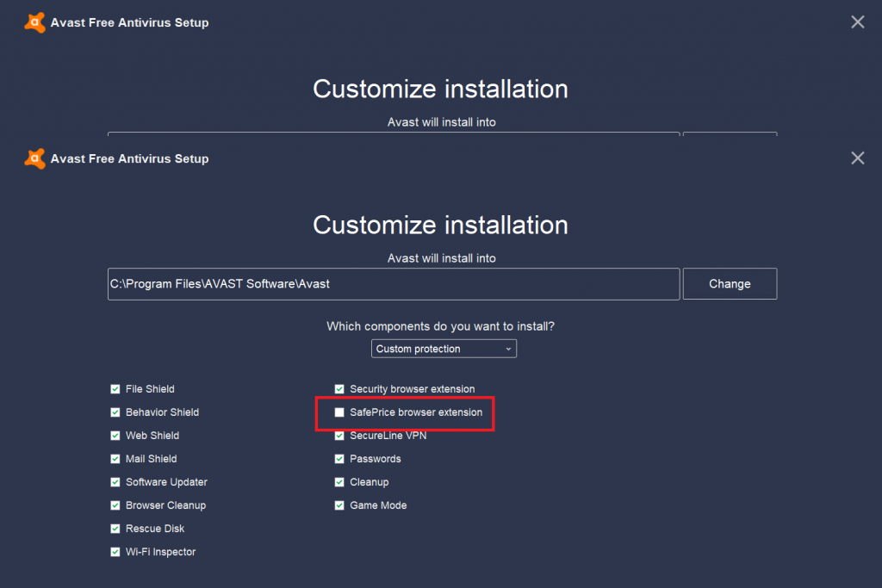Click the Avast logo in back window
The width and height of the screenshot is (882, 588).
34,22
